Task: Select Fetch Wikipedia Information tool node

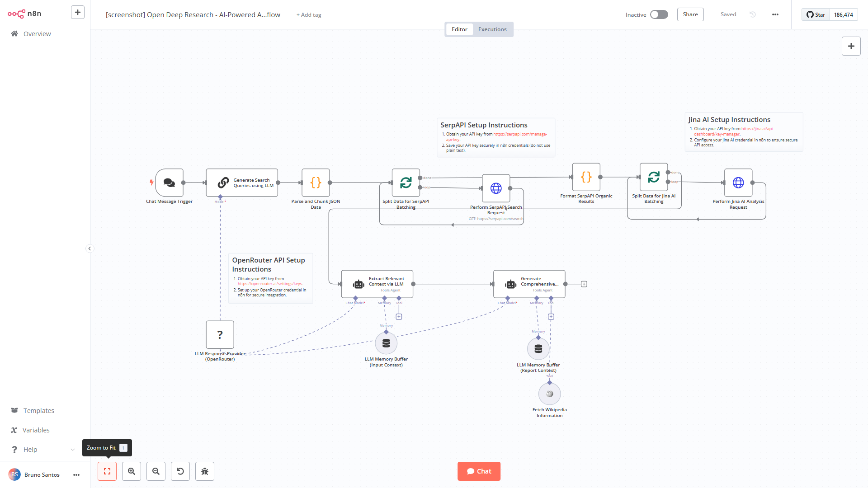Action: [550, 394]
